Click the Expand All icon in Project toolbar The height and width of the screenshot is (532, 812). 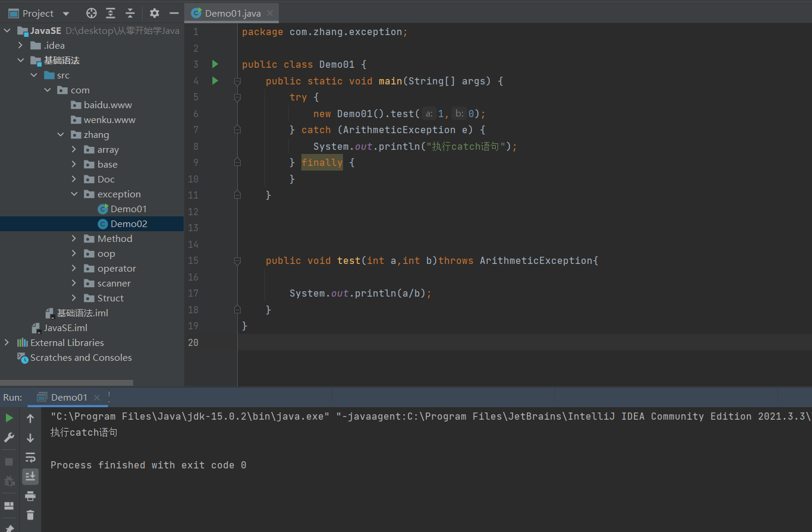tap(111, 13)
